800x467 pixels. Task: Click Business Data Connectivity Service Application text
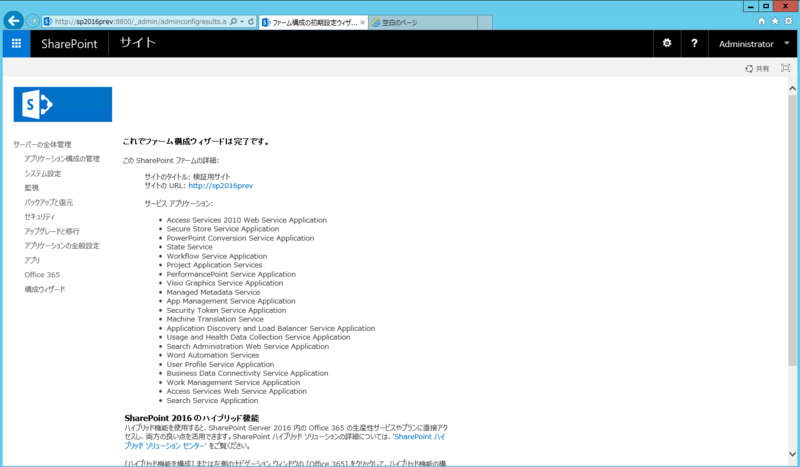coord(247,374)
